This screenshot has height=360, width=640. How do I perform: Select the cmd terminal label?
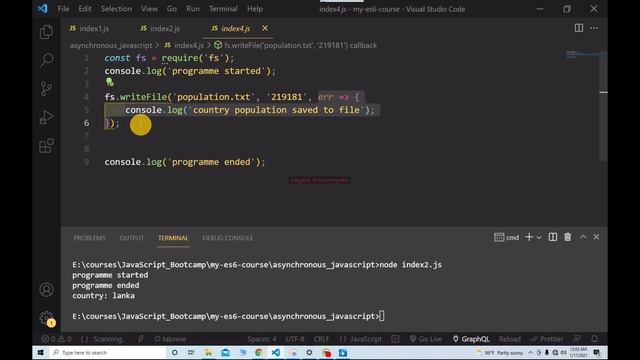507,237
